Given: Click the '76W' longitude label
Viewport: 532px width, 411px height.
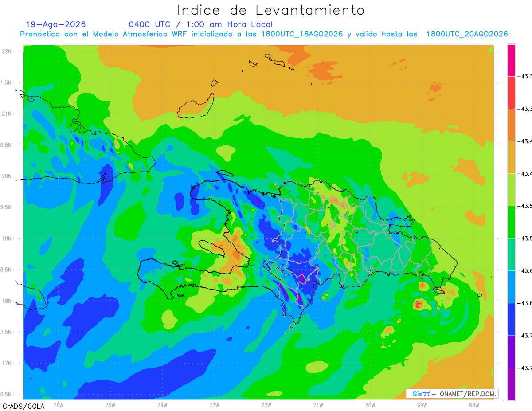Looking at the screenshot, I should tap(58, 405).
